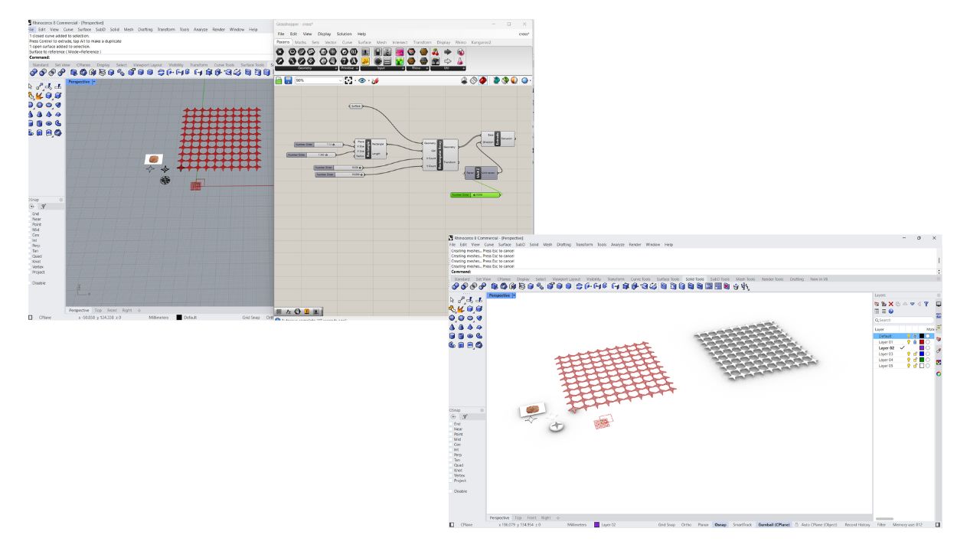980x551 pixels.
Task: Click the eye preview icon in Grasshopper toolbar
Action: [x=361, y=80]
